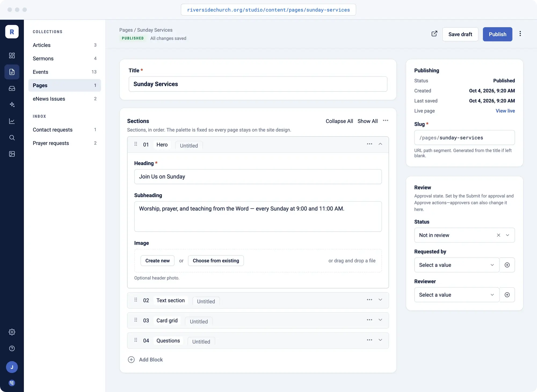The width and height of the screenshot is (537, 392).
Task: Open the inbox tray icon in sidebar
Action: [x=12, y=88]
